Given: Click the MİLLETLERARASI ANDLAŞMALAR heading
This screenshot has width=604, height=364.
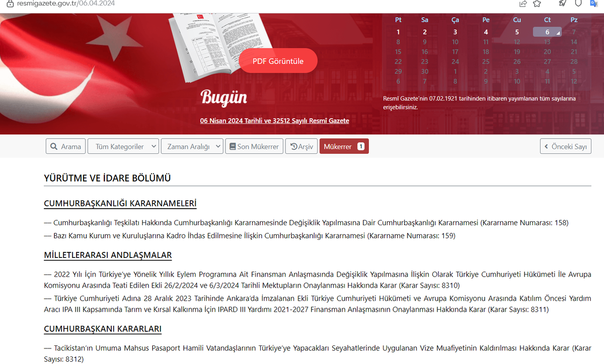Looking at the screenshot, I should (x=108, y=255).
